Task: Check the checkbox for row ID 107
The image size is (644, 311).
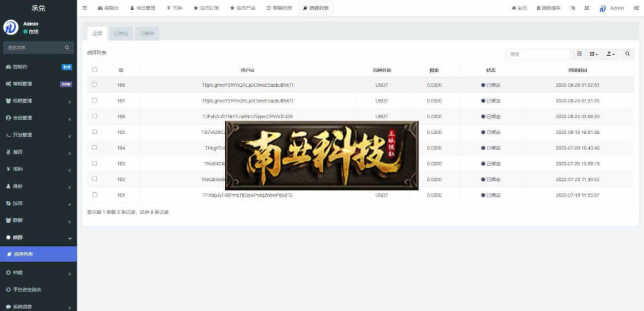Action: (94, 100)
